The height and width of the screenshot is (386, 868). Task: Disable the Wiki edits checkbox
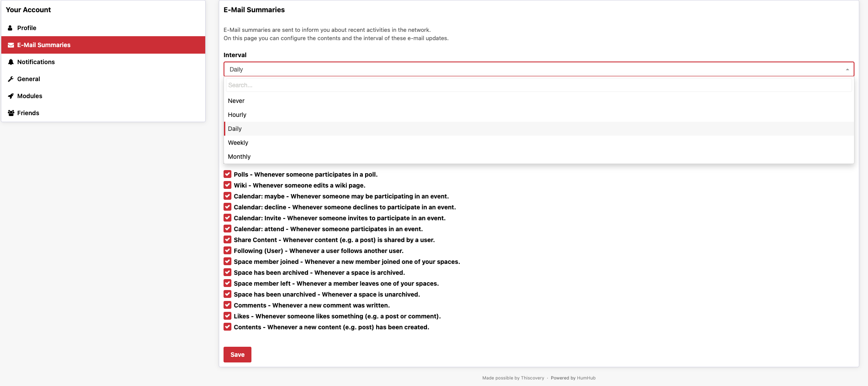coord(227,185)
